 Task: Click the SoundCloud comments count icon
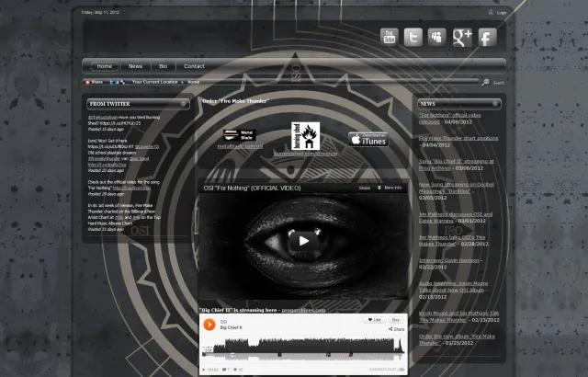point(225,370)
